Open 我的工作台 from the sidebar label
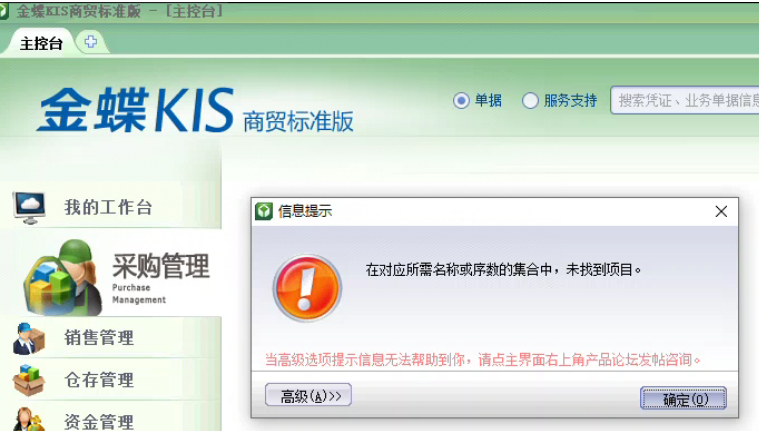 click(108, 208)
